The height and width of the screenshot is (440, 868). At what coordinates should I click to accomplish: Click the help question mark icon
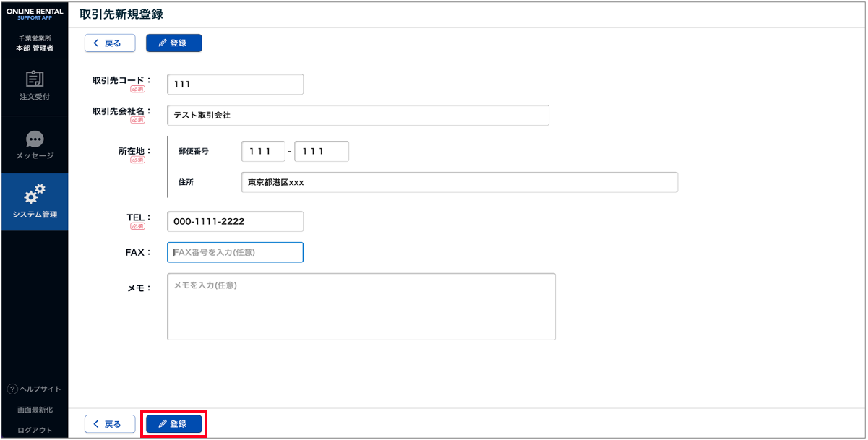[12, 389]
